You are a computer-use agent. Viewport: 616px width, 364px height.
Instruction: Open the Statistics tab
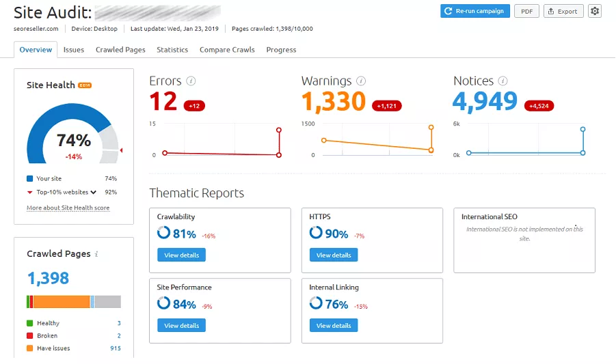pos(172,50)
